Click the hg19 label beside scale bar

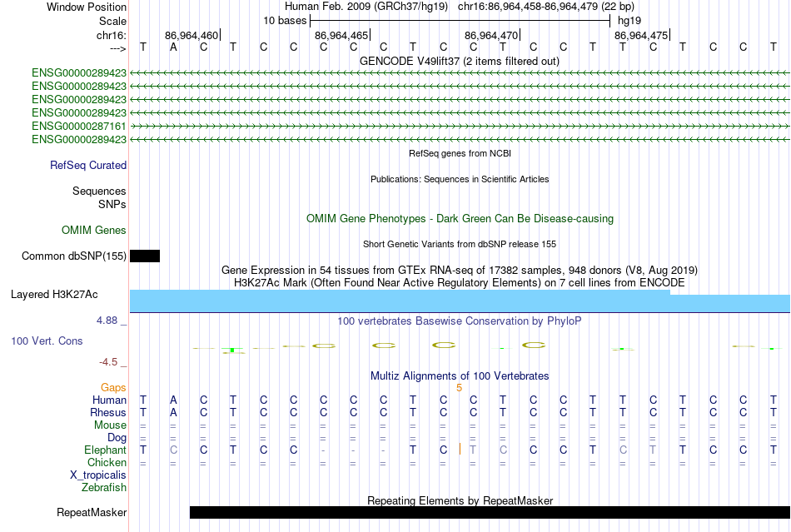point(629,21)
